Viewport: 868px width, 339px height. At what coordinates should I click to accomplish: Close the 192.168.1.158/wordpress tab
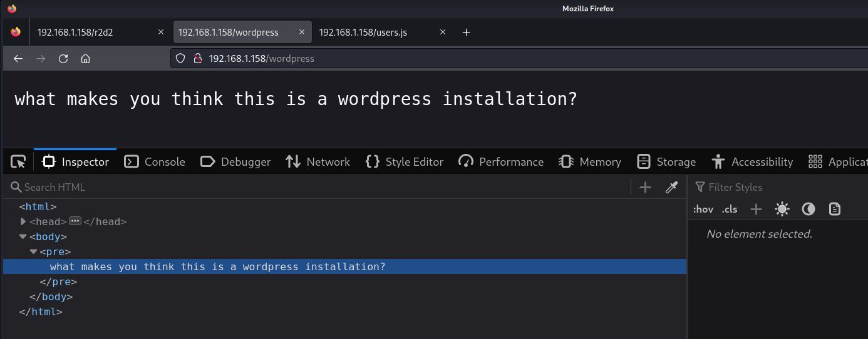click(x=302, y=32)
